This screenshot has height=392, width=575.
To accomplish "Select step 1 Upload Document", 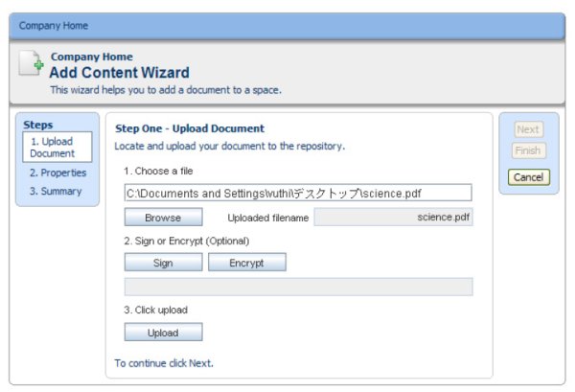I will [x=57, y=147].
